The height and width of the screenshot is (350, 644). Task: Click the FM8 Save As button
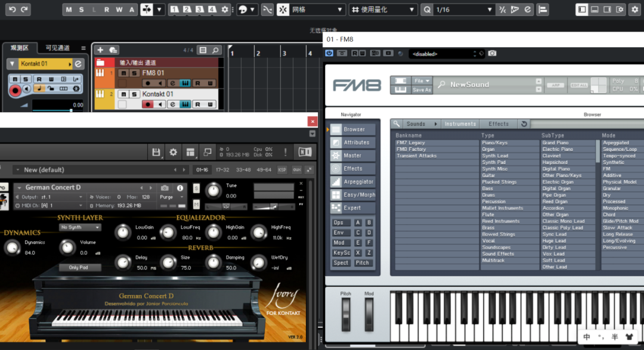pyautogui.click(x=422, y=89)
